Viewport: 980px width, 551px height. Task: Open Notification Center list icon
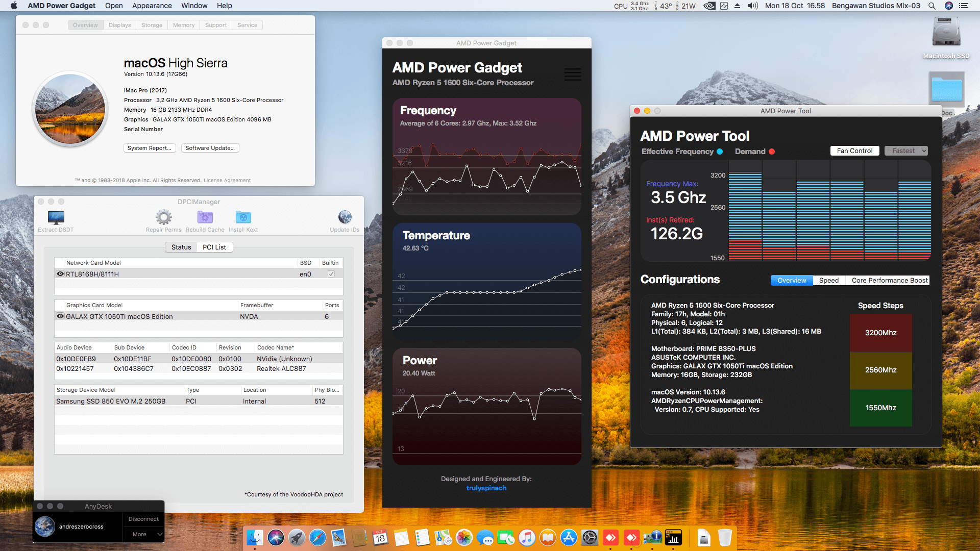pyautogui.click(x=964, y=6)
